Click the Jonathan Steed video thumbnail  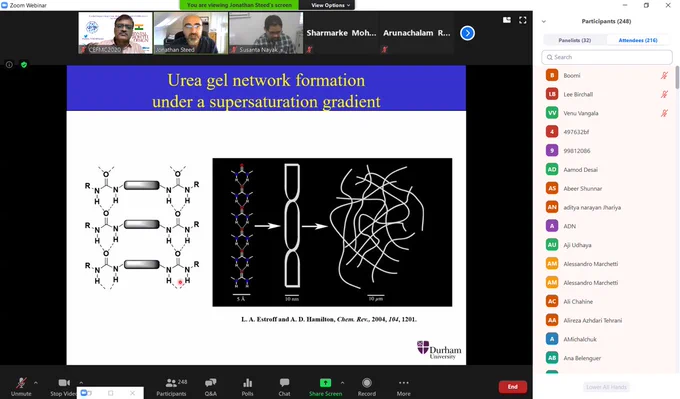coord(191,33)
